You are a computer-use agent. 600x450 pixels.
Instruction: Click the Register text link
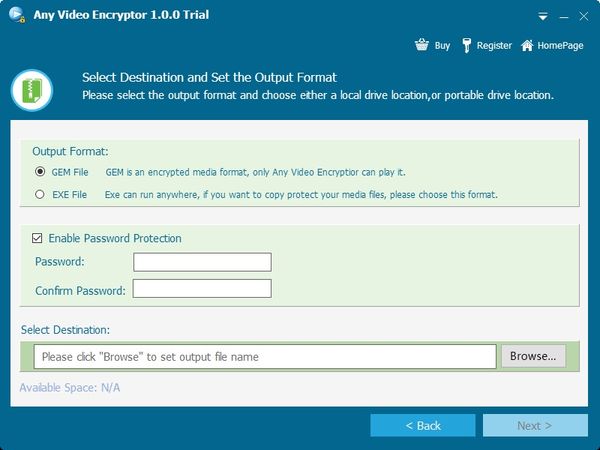click(x=494, y=46)
